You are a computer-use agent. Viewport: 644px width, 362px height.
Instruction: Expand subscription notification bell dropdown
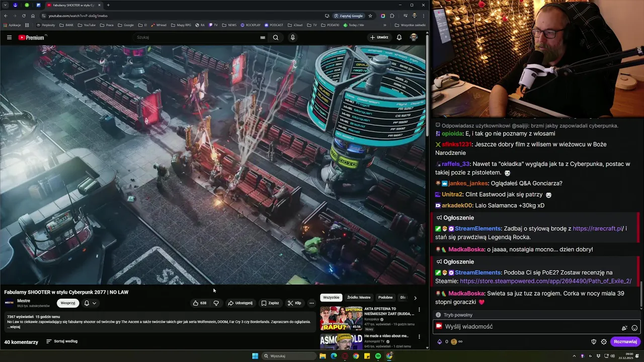90,303
